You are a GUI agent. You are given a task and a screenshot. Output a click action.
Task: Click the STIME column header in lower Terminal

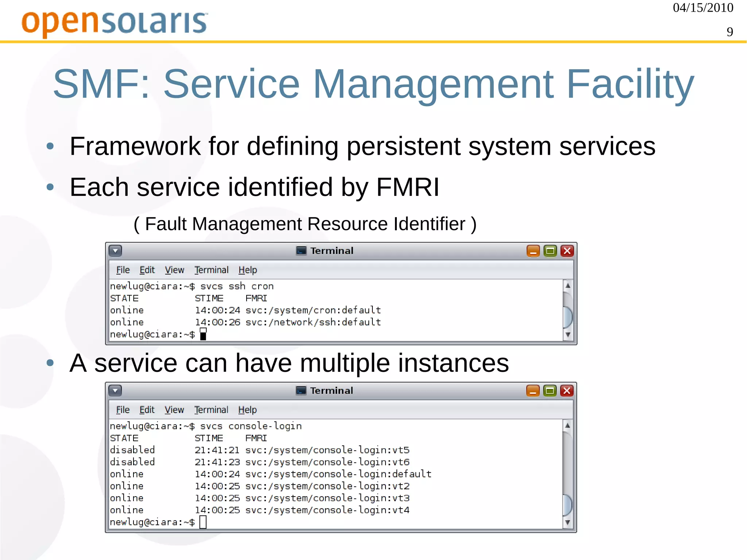209,438
